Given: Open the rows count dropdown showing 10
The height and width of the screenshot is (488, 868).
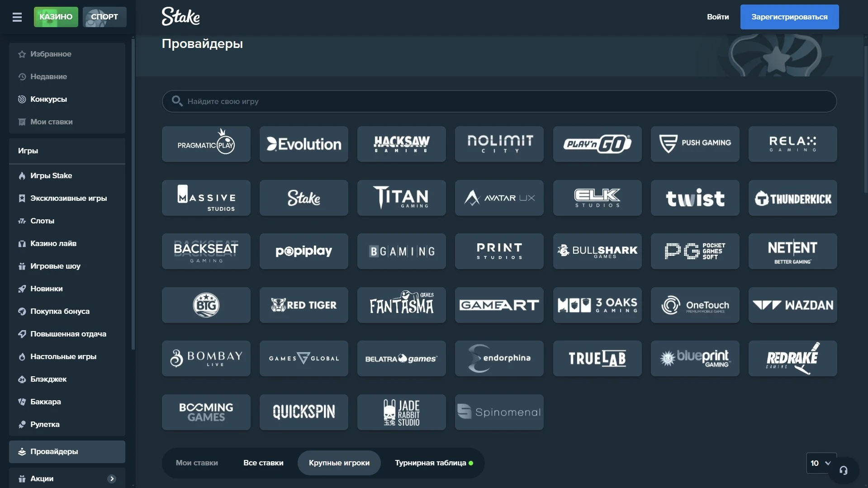Looking at the screenshot, I should tap(821, 463).
